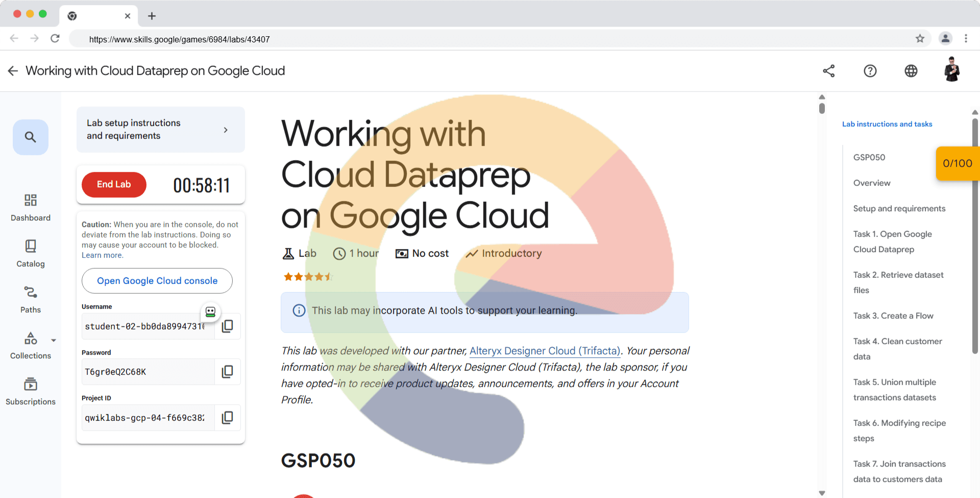This screenshot has width=980, height=498.
Task: Open Catalog in sidebar
Action: [31, 254]
